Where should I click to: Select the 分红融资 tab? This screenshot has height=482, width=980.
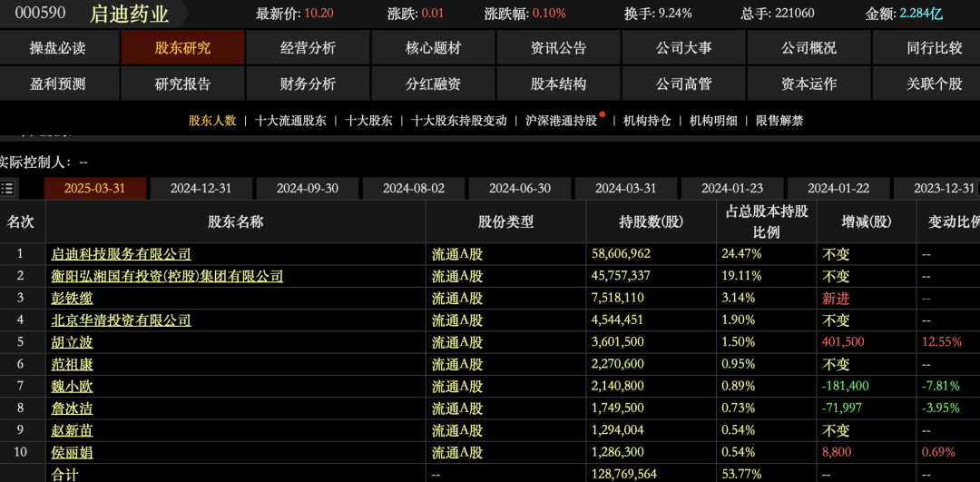point(433,84)
